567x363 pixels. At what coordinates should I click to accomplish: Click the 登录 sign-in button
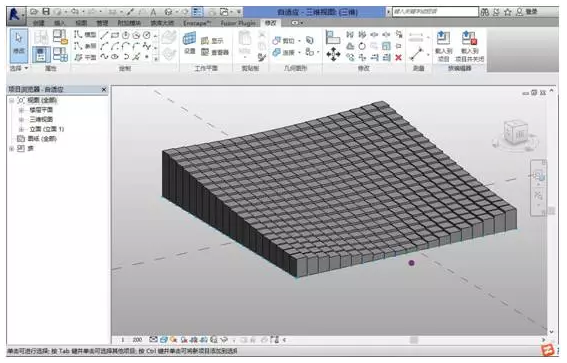click(x=527, y=12)
